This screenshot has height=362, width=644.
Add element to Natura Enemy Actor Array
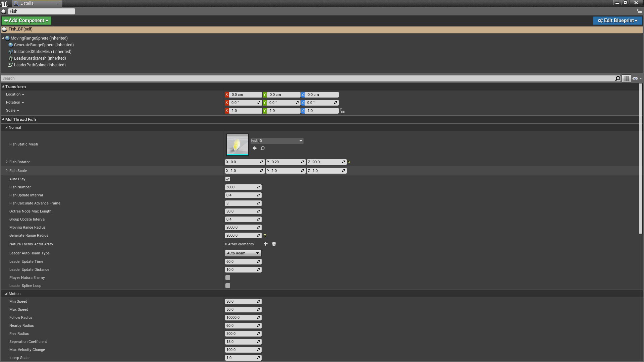[x=266, y=244]
